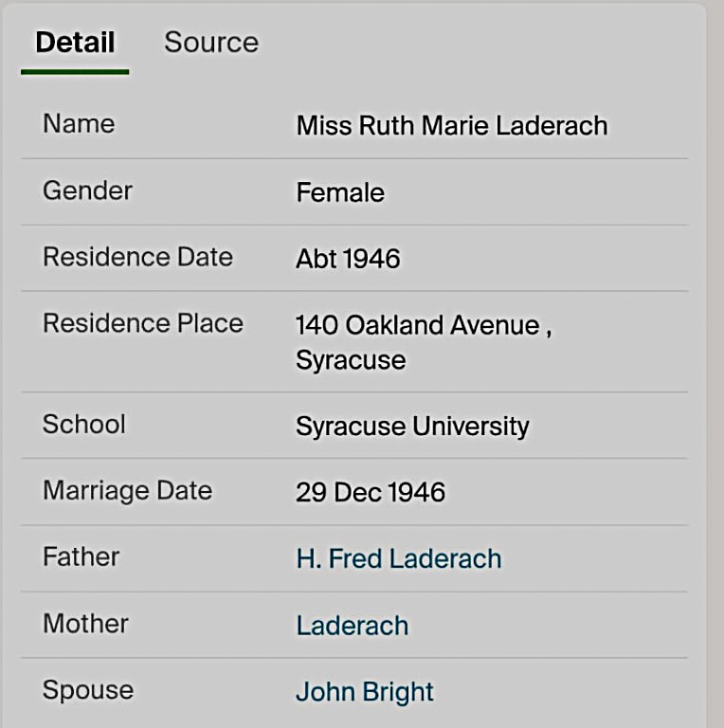Click the Gender field label
This screenshot has height=728, width=724.
(x=87, y=191)
